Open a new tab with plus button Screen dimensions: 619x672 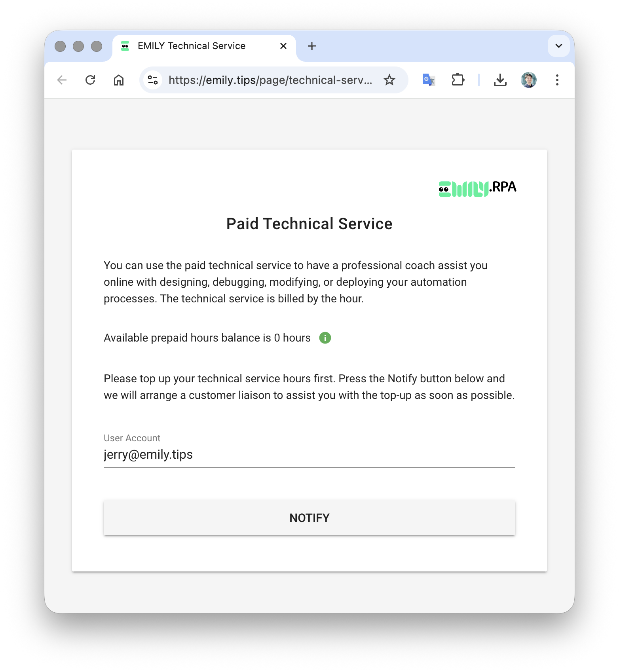point(312,46)
